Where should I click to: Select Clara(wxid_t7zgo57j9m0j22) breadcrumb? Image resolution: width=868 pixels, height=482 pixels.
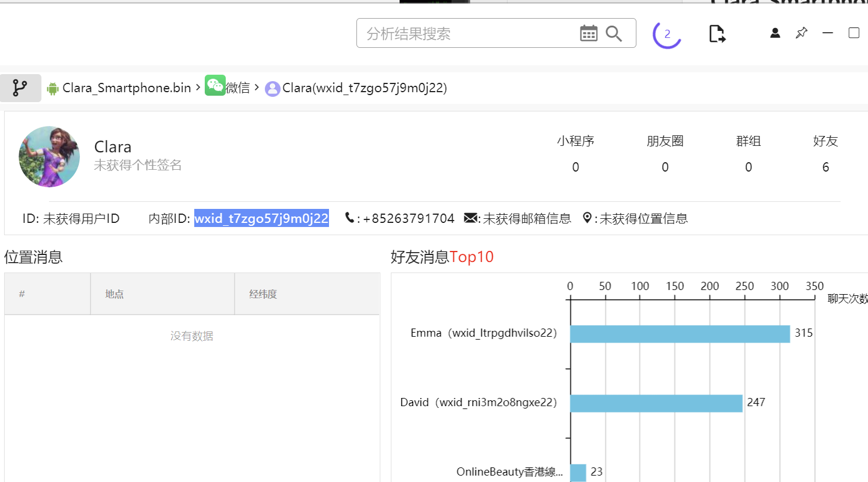click(365, 88)
